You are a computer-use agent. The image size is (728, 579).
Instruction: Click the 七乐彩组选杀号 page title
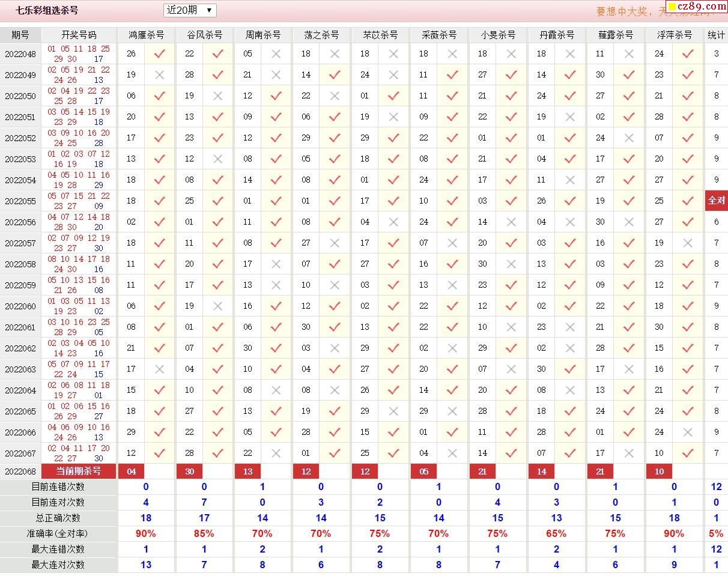[47, 10]
